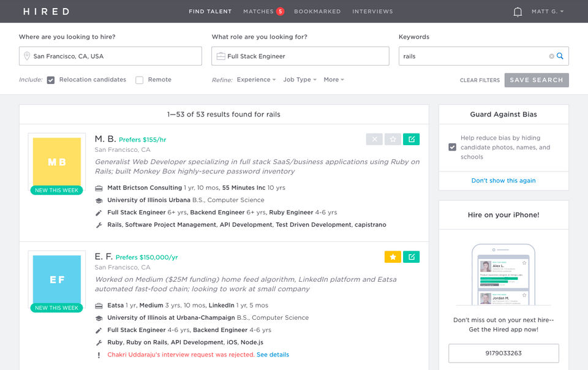588x370 pixels.
Task: Click the E. F. rejection alert exclamation icon
Action: coord(99,355)
